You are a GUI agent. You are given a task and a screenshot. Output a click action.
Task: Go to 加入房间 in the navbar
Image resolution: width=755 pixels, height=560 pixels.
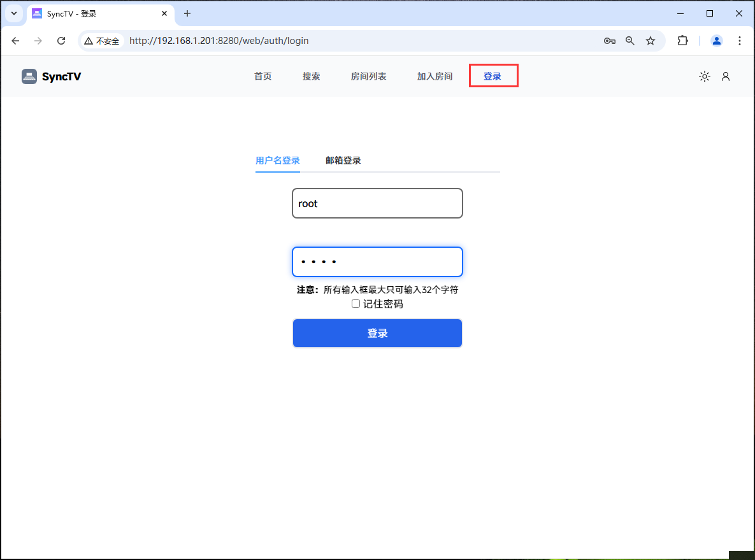pos(435,76)
